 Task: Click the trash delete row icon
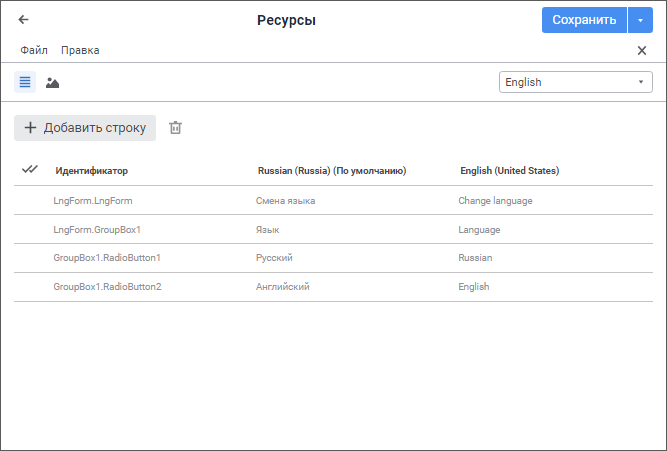tap(175, 127)
